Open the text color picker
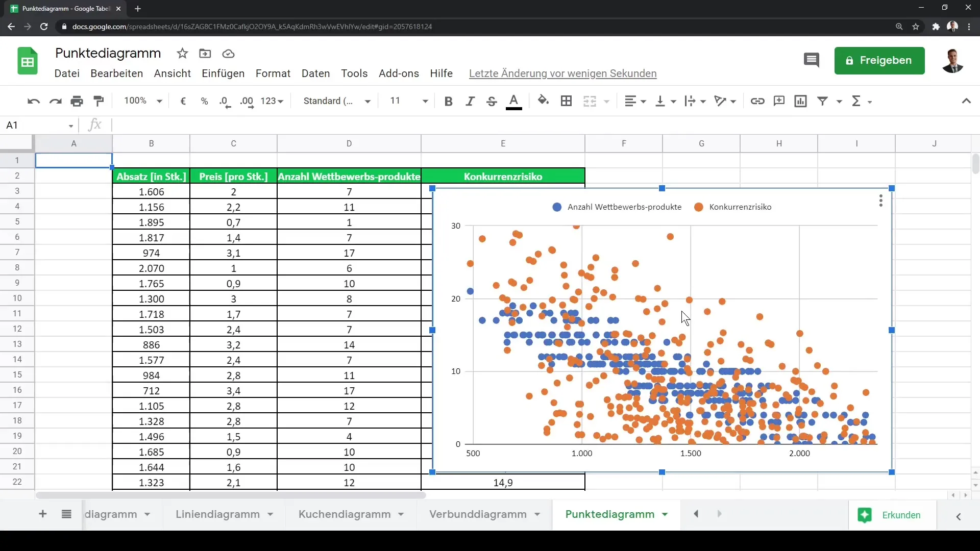Screen dimensions: 980x551 click(x=514, y=101)
